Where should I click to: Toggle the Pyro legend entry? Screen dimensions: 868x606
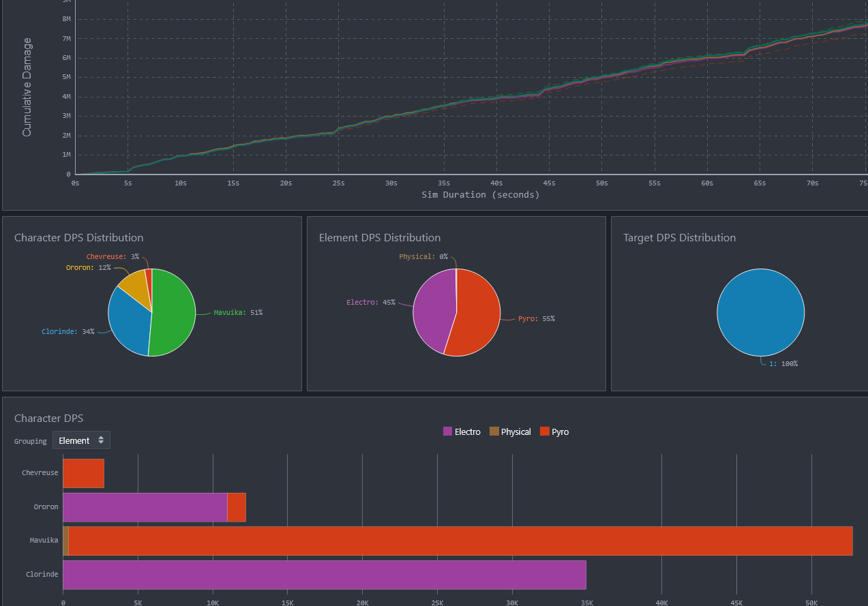[x=554, y=431]
